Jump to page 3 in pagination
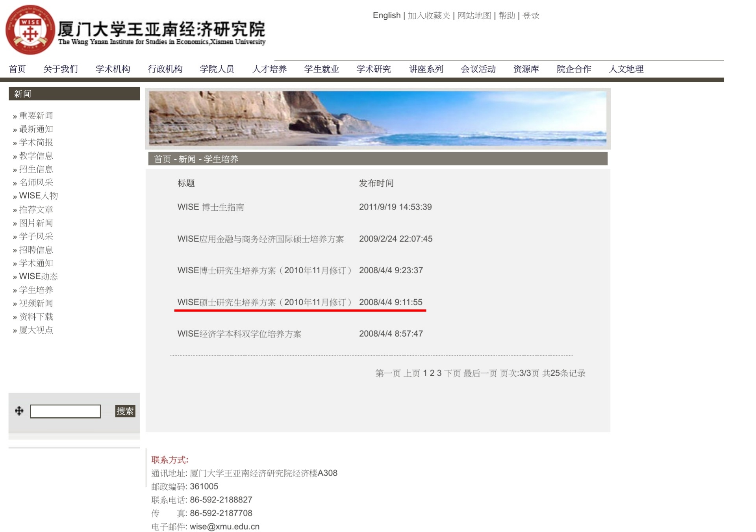 click(439, 373)
